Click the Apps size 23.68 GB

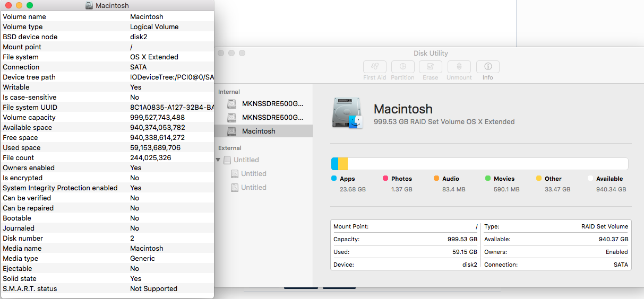point(353,189)
